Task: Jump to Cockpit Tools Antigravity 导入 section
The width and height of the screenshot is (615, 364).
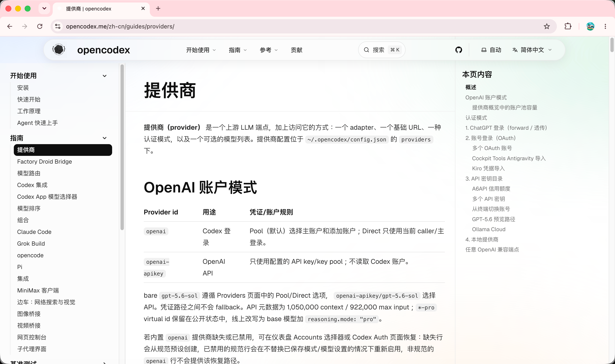Action: point(509,158)
